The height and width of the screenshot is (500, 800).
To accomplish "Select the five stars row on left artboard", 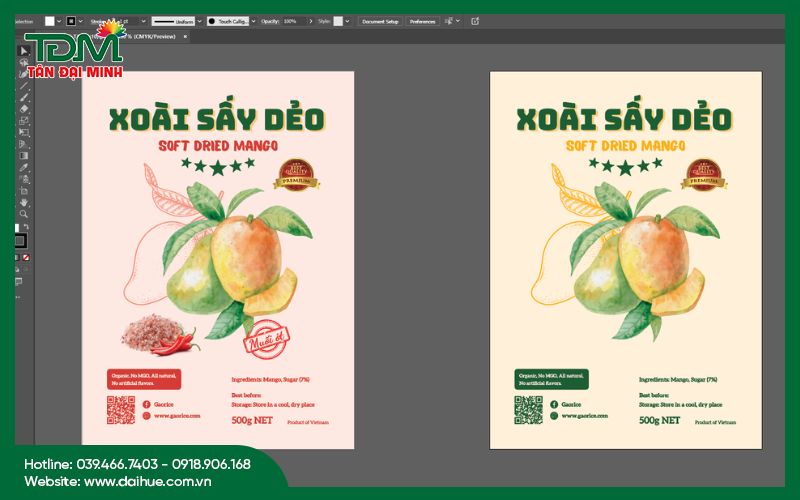I will click(x=218, y=165).
